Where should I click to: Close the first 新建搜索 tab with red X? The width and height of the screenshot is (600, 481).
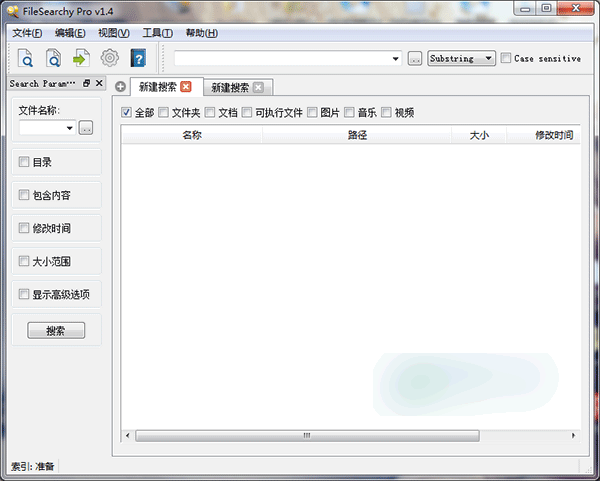tap(186, 87)
